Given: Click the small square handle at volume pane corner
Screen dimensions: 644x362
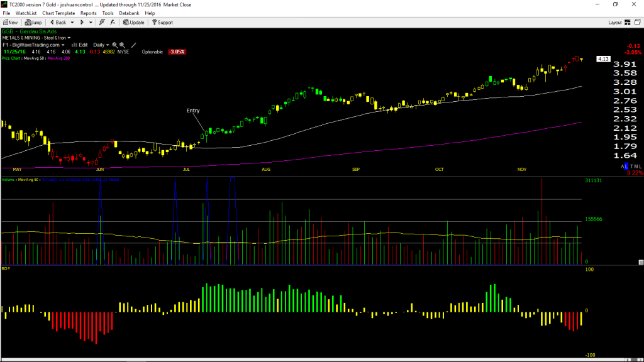Looking at the screenshot, I should pos(641,262).
